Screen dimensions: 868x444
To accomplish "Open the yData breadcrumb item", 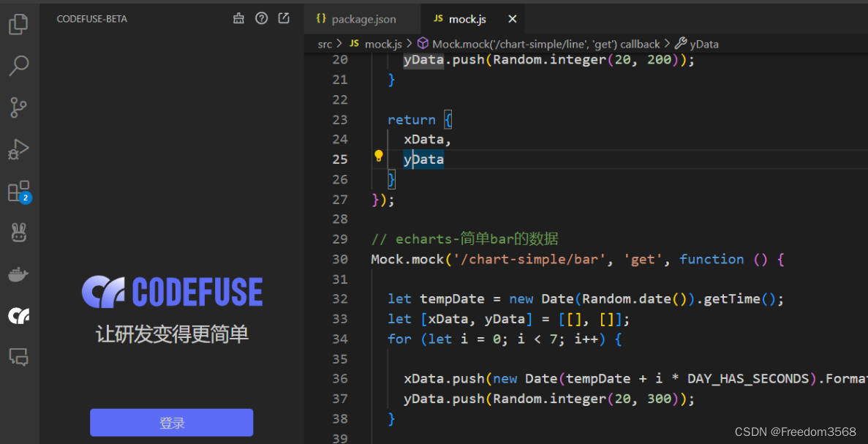I will [x=698, y=44].
